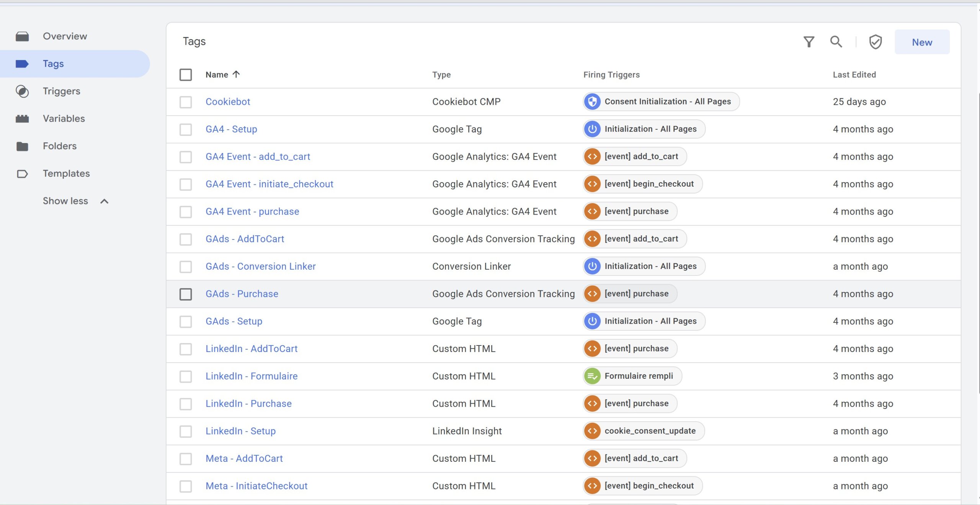The width and height of the screenshot is (980, 505).
Task: Click the 'Cookiebot CMP' type cell
Action: point(466,102)
